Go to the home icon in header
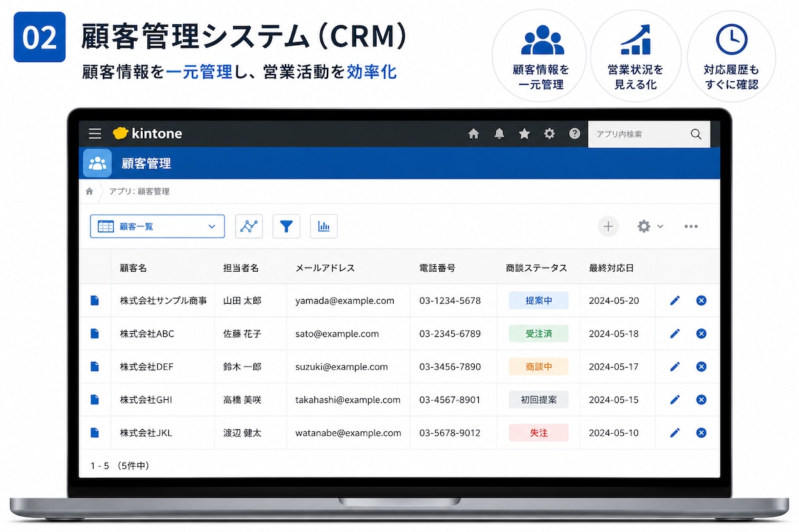 (474, 133)
